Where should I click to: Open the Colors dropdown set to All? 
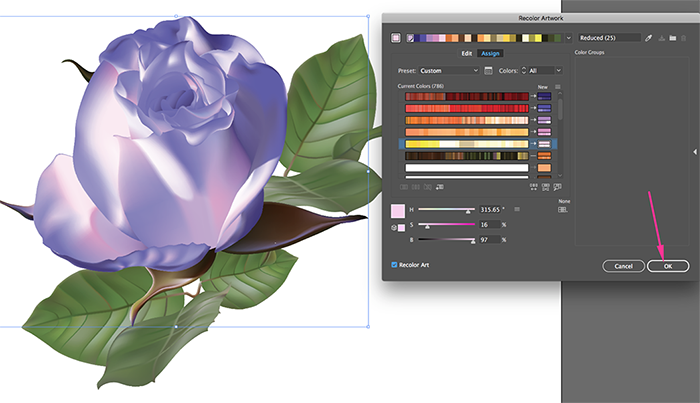click(543, 71)
